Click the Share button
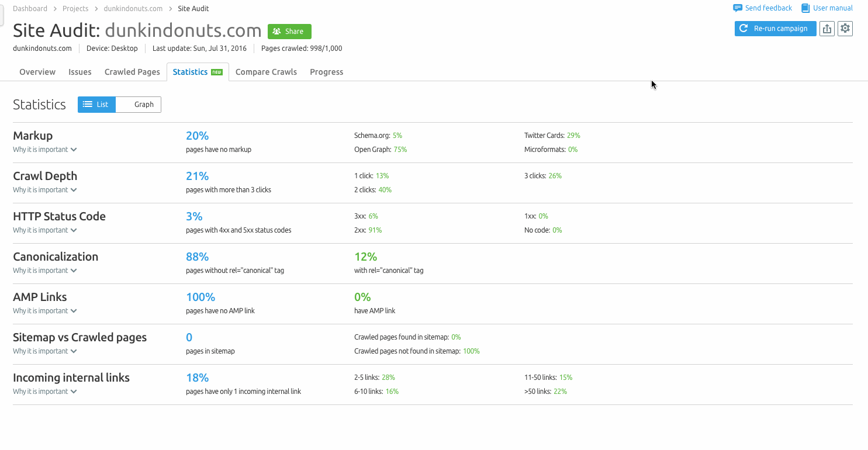This screenshot has height=450, width=868. 289,32
